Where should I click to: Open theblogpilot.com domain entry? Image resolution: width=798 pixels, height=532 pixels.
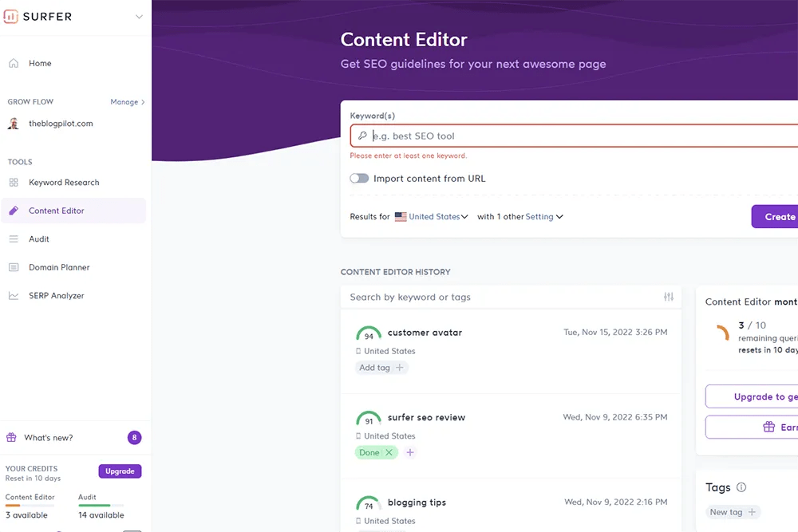coord(61,124)
